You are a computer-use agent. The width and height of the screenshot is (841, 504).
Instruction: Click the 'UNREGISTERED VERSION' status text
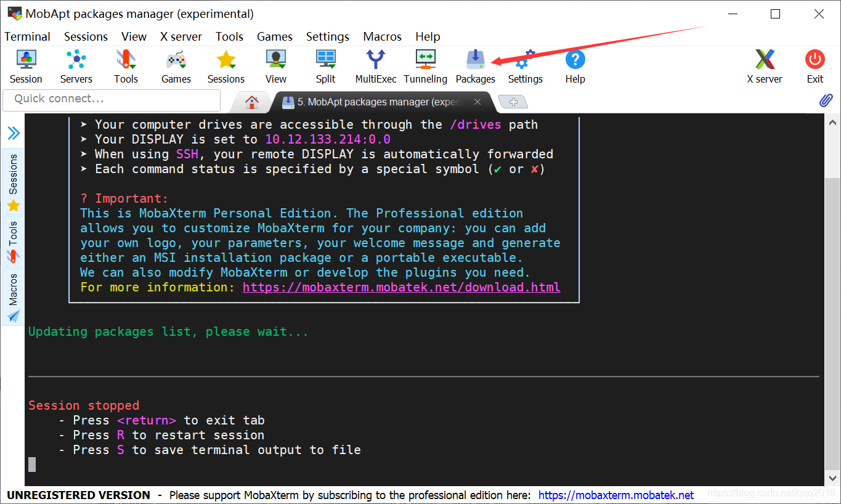tap(78, 495)
